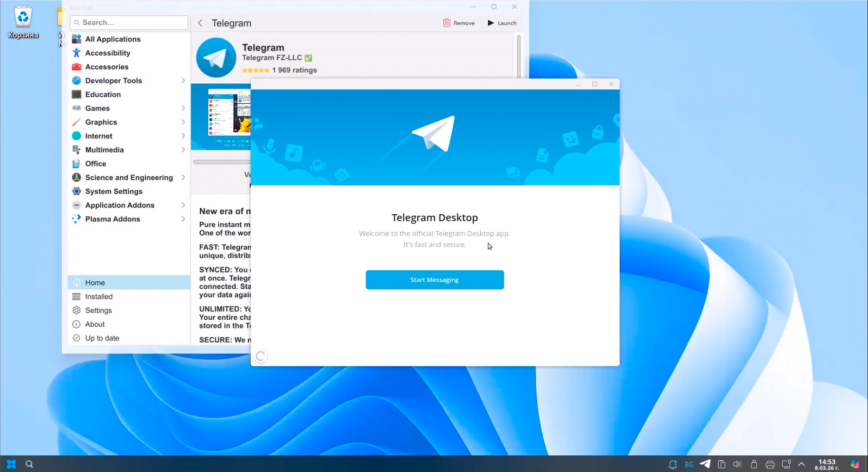The height and width of the screenshot is (472, 868).
Task: Click the Accessories category icon
Action: (x=76, y=67)
